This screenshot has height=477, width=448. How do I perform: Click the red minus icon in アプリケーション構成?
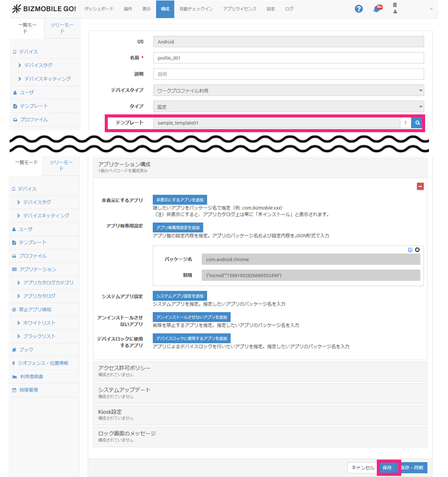pos(420,187)
